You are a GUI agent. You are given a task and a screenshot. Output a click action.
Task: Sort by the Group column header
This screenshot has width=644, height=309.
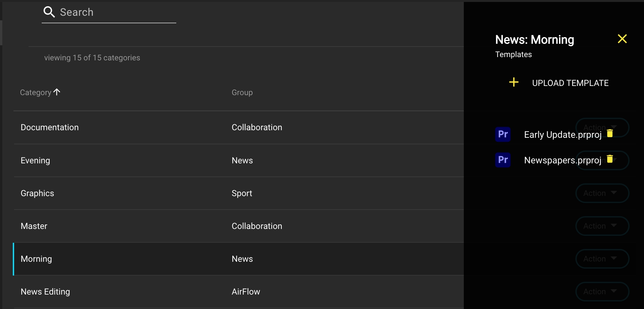[x=242, y=93]
